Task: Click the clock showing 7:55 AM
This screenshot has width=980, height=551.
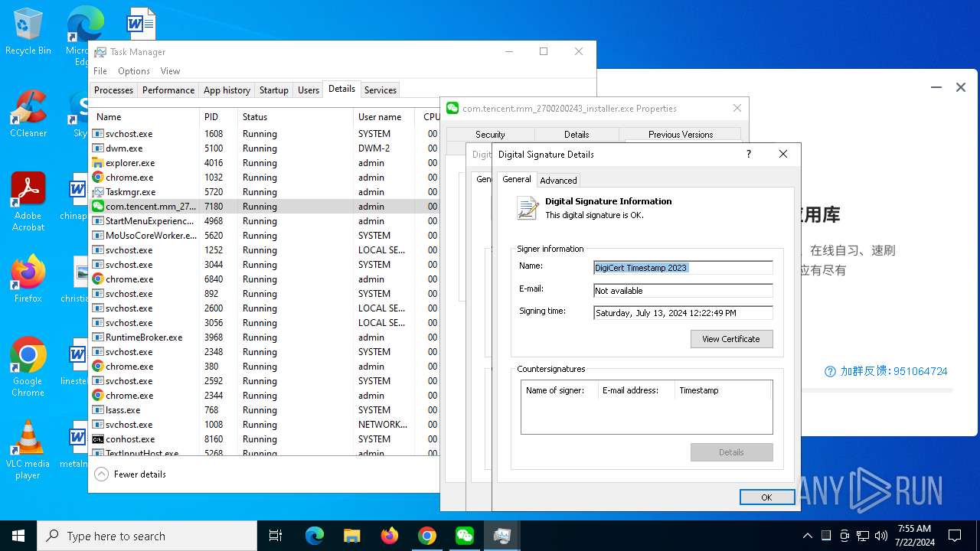Action: [x=914, y=536]
